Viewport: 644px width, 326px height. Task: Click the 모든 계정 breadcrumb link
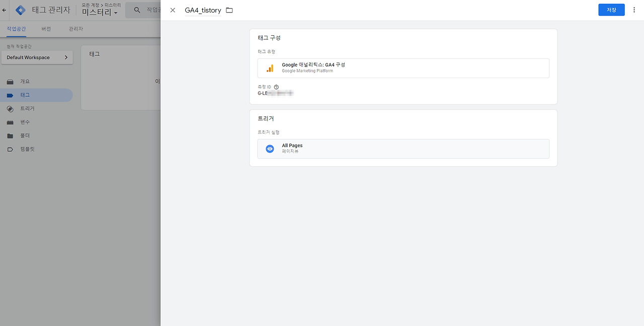(91, 5)
